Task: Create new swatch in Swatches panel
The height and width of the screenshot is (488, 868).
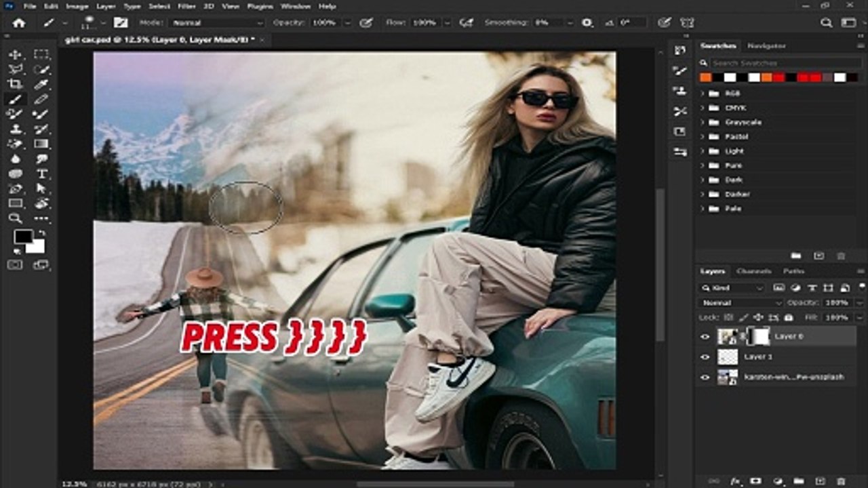Action: click(x=818, y=256)
